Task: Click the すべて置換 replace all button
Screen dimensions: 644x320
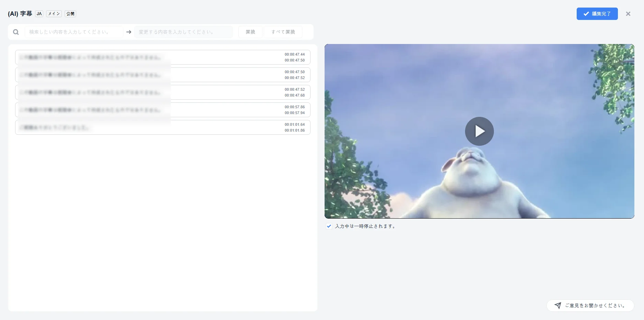Action: tap(283, 32)
